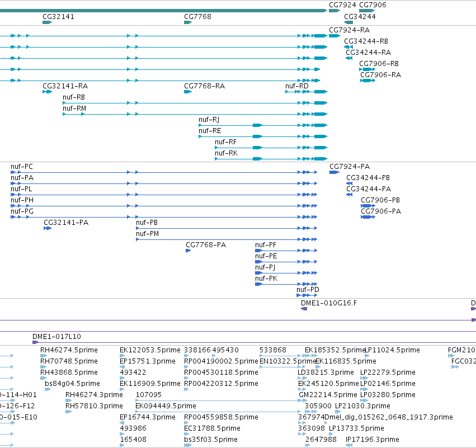Image resolution: width=476 pixels, height=448 pixels.
Task: Click the nuf-PC protein label
Action: [22, 167]
